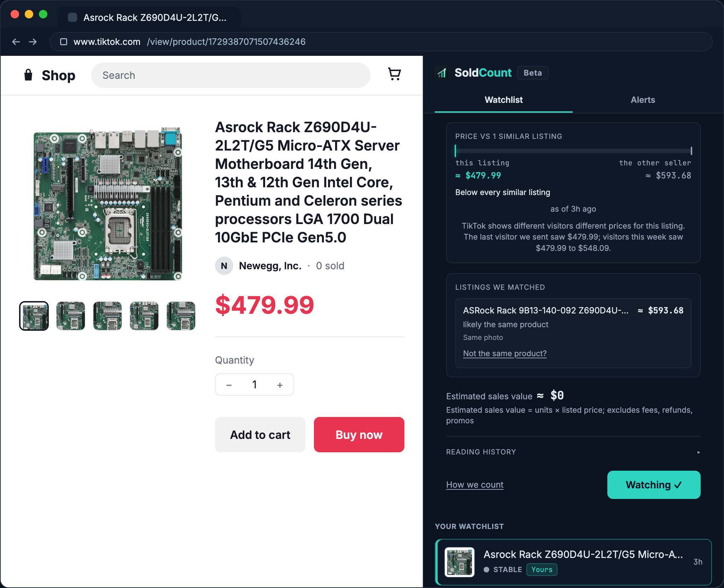The height and width of the screenshot is (588, 724).
Task: Select the fourth product thumbnail
Action: [x=144, y=316]
